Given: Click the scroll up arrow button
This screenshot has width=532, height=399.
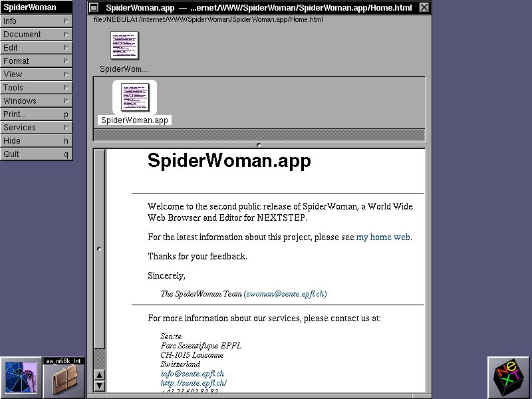Looking at the screenshot, I should (99, 375).
